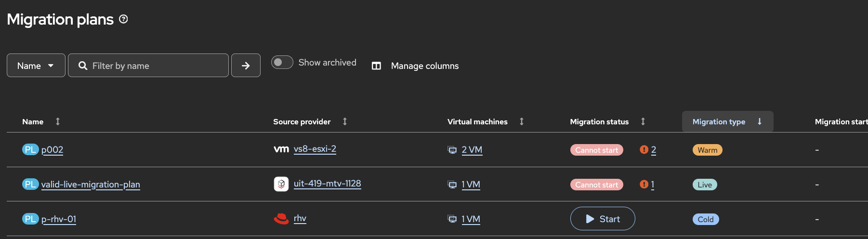Click the Warm migration type label
This screenshot has width=868, height=239.
[707, 150]
